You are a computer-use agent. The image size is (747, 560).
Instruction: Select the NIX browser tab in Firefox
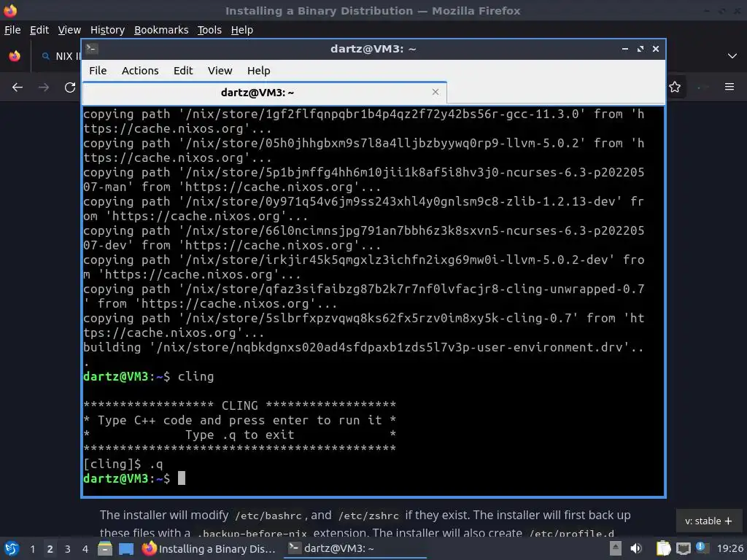coord(60,56)
